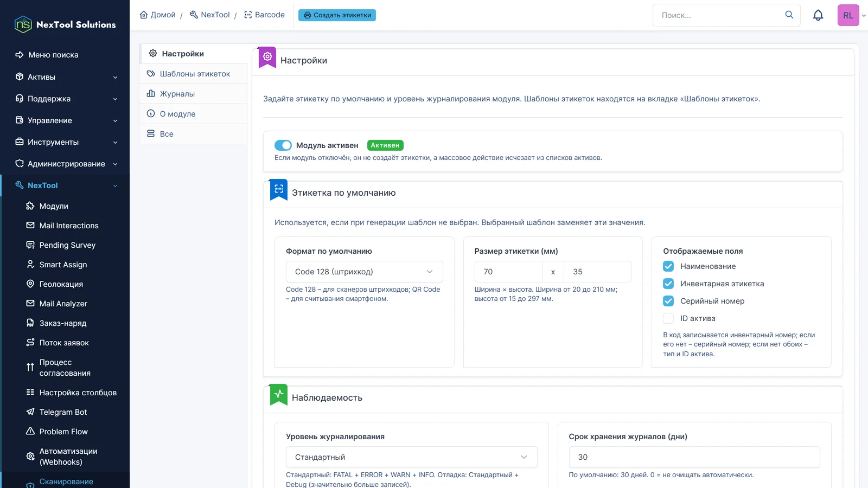The image size is (868, 488).
Task: Select the Все tab
Action: 193,134
